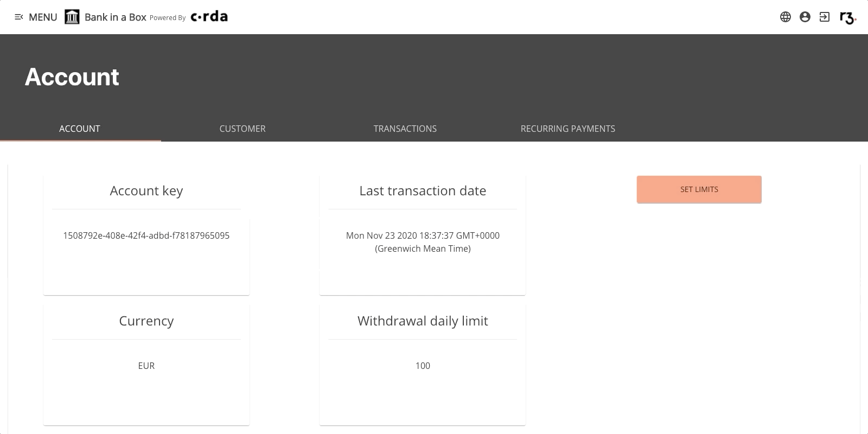Click the R3 logo in the header
The height and width of the screenshot is (434, 868).
pyautogui.click(x=848, y=18)
